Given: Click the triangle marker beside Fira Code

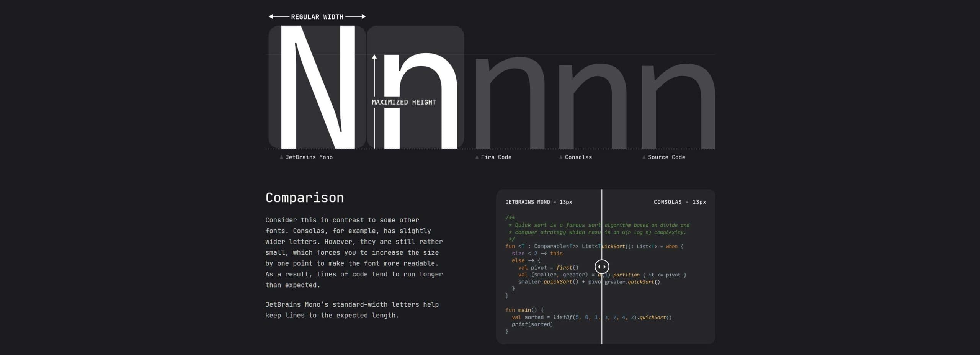Looking at the screenshot, I should pyautogui.click(x=477, y=157).
